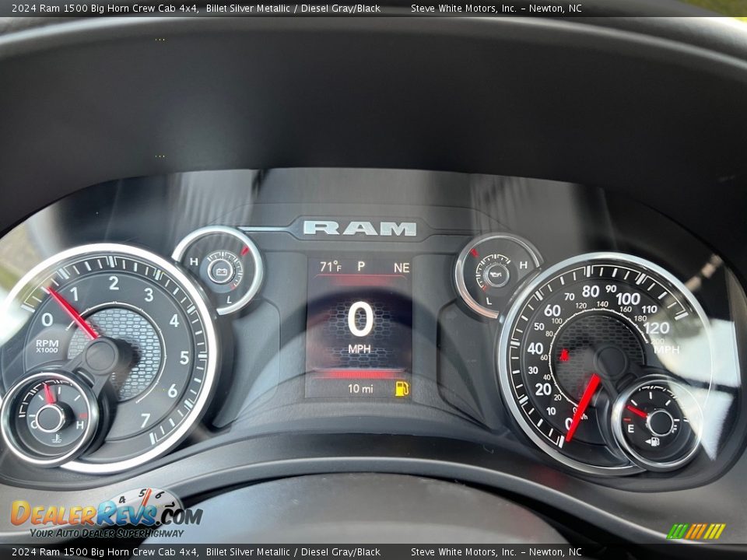
Task: Click the RPM X1000 label
Action: pyautogui.click(x=47, y=345)
